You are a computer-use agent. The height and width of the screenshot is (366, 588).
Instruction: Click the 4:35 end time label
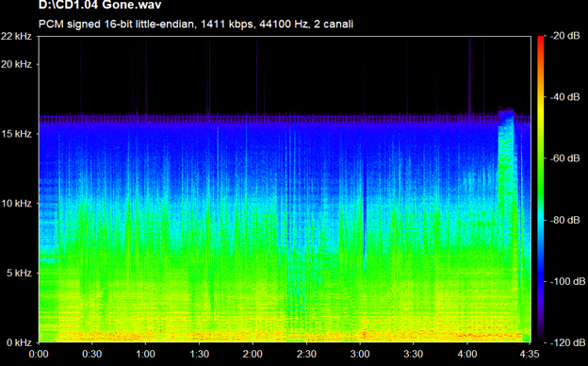pos(530,354)
